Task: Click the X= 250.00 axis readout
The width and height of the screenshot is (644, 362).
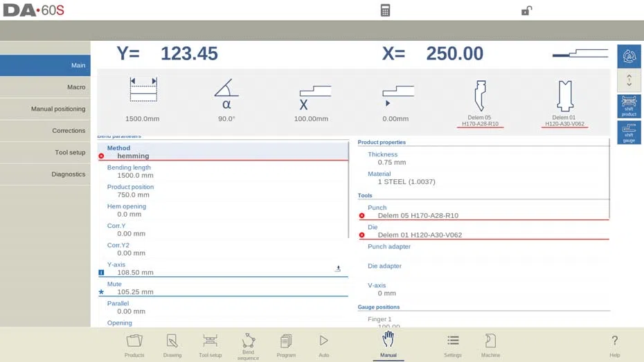Action: tap(433, 53)
